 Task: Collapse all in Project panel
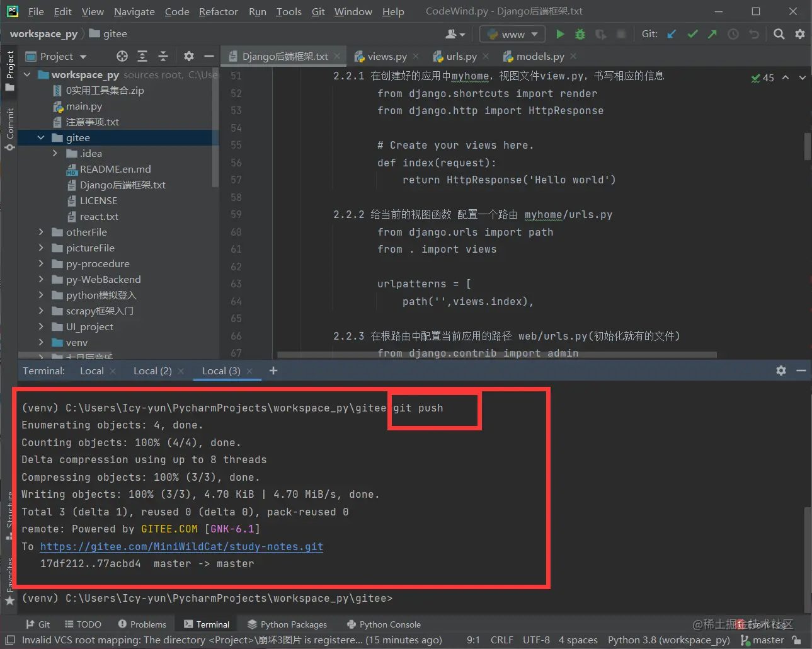point(163,57)
